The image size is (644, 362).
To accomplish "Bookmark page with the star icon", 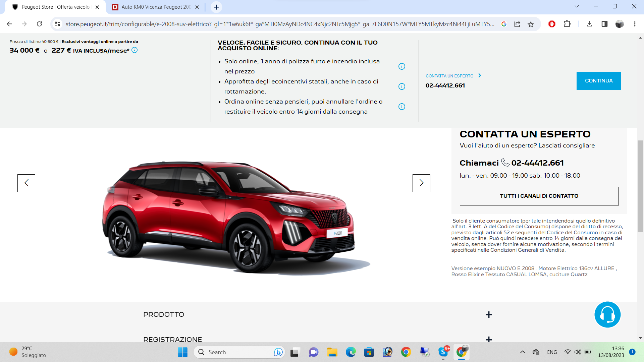I will point(531,24).
